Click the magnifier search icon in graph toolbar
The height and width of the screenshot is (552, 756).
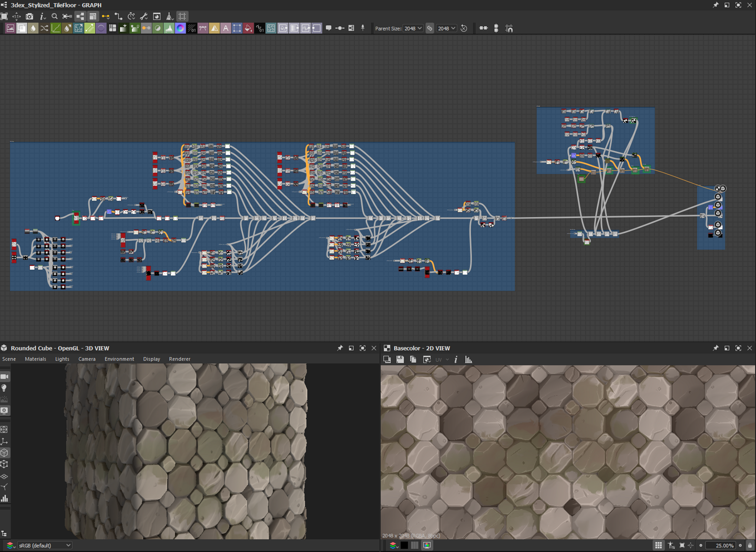point(55,17)
